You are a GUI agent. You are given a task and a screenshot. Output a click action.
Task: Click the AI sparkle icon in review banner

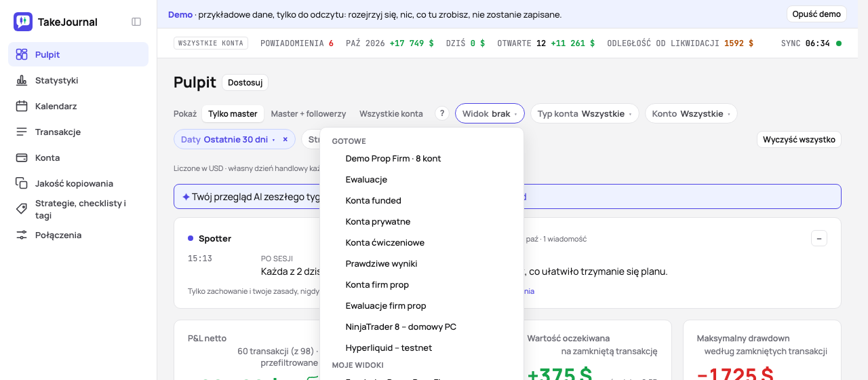pyautogui.click(x=186, y=197)
